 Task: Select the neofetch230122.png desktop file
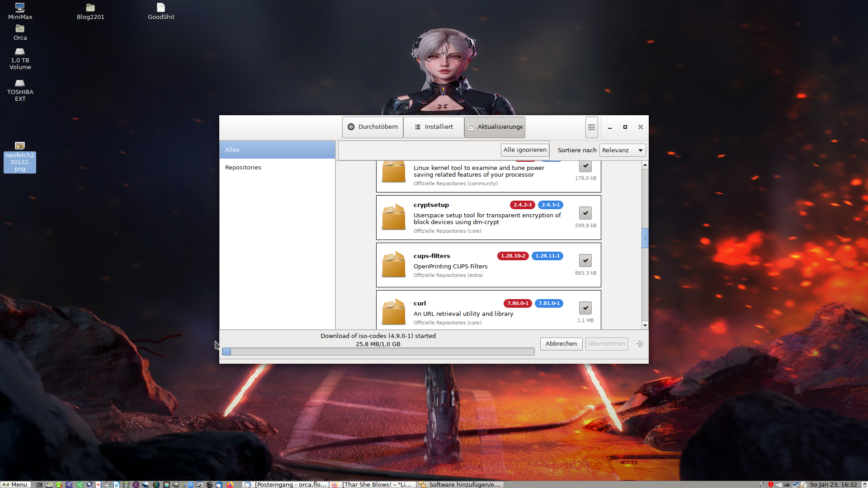20,157
